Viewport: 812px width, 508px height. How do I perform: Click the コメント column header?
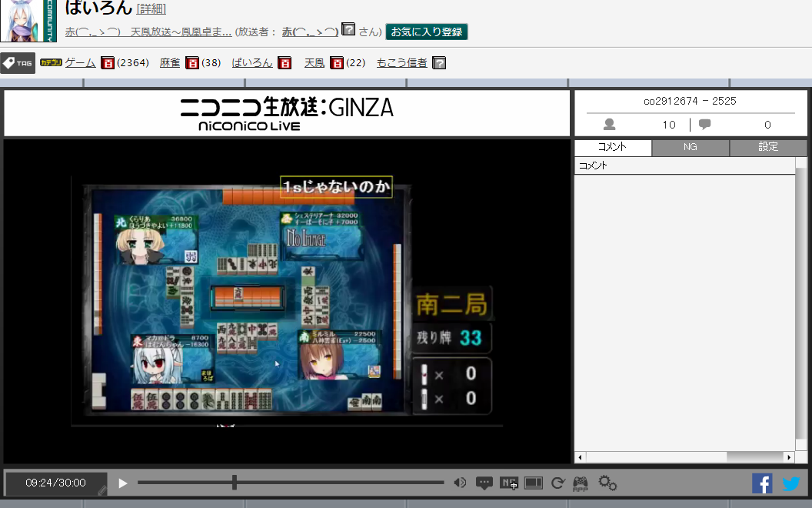click(684, 166)
